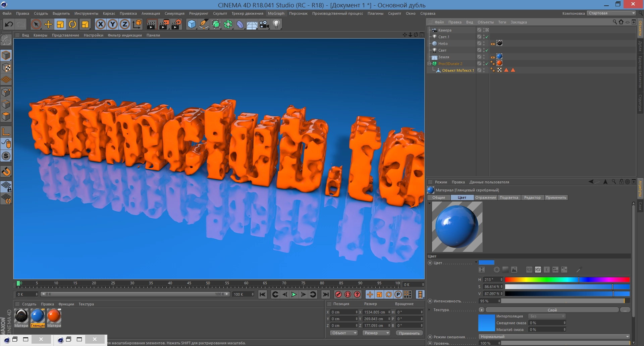Render the active view

152,24
